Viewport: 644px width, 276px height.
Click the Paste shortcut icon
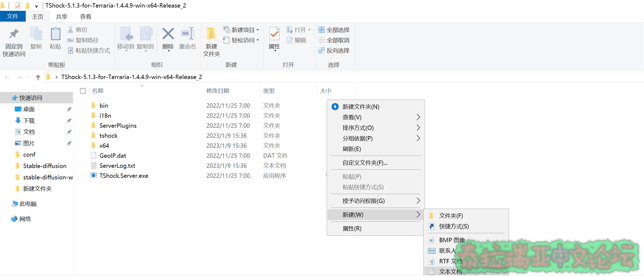coord(70,50)
